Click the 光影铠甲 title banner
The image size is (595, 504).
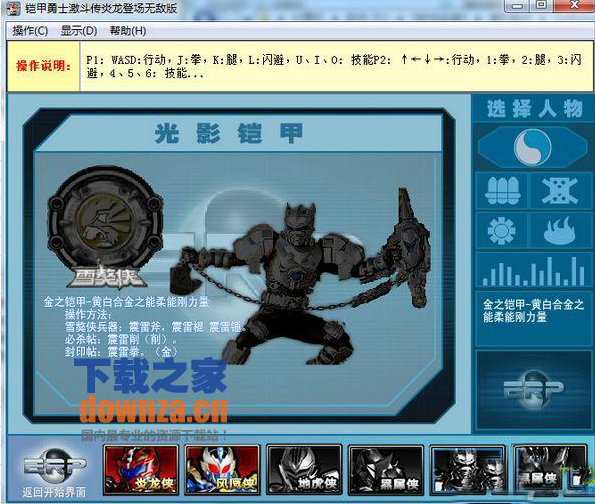[228, 133]
